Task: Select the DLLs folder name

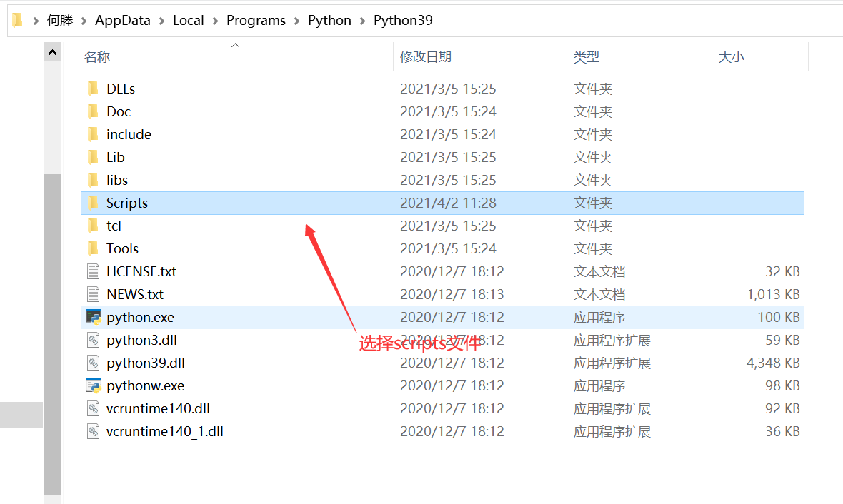Action: coord(121,89)
